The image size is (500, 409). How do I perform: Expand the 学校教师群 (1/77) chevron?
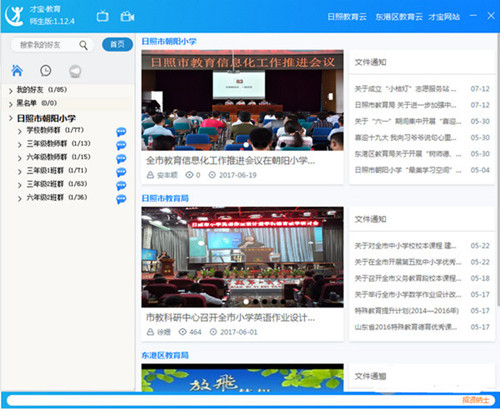[20, 131]
